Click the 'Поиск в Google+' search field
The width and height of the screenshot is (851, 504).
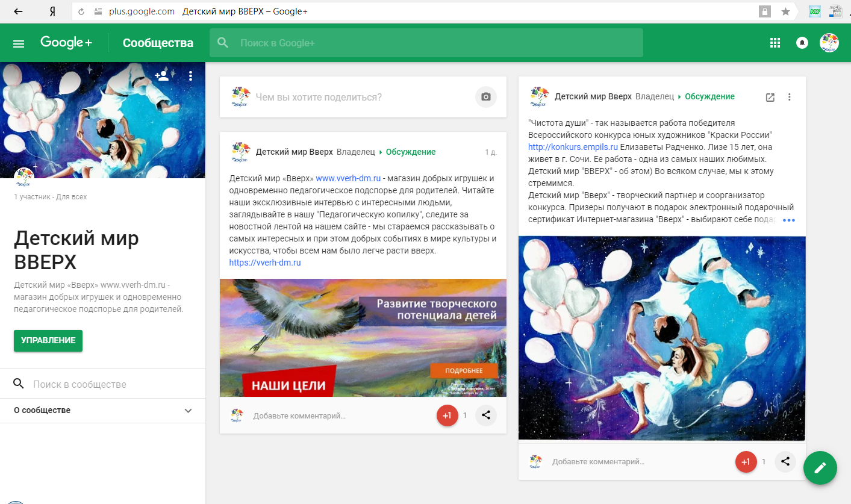[x=426, y=43]
